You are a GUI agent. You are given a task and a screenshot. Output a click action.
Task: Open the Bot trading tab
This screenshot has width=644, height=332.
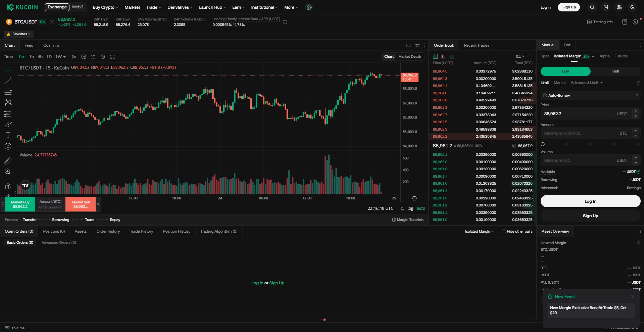(x=567, y=45)
